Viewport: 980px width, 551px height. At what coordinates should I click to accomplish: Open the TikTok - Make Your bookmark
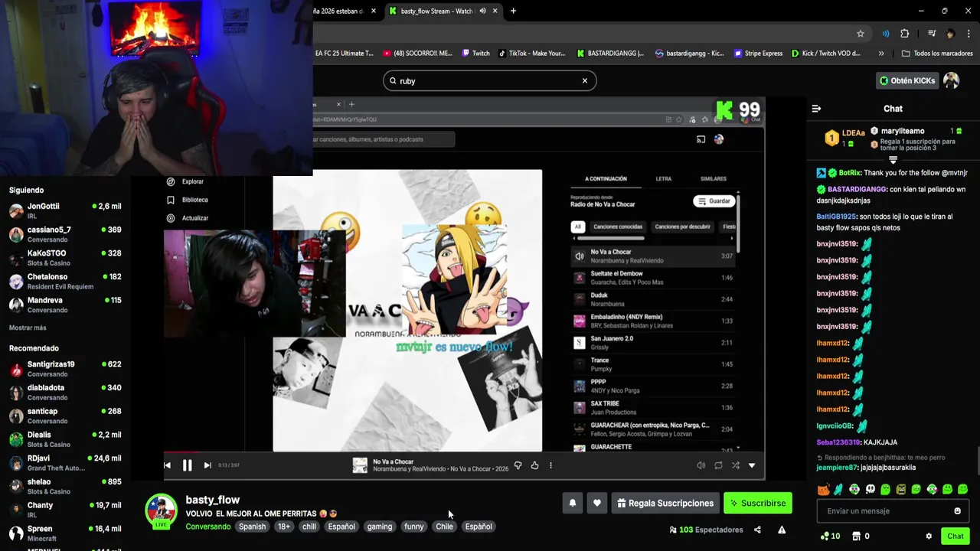[x=531, y=54]
